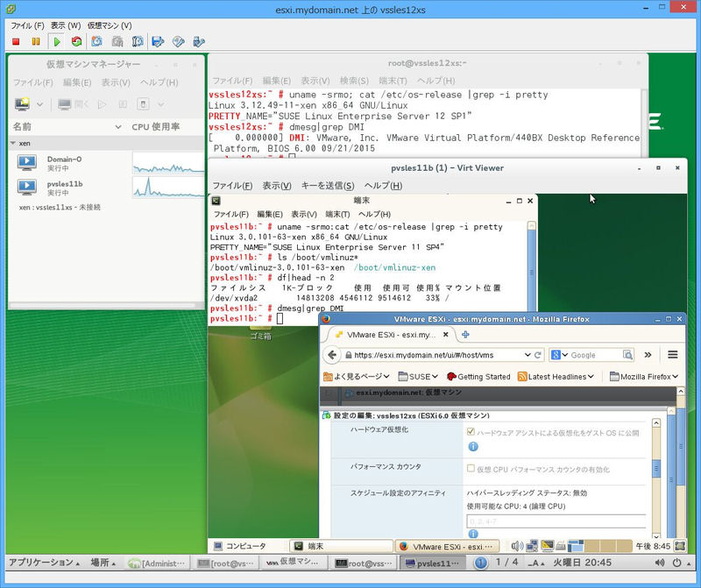Expand the Latest Headlines bookmark dropdown
Image resolution: width=701 pixels, height=588 pixels.
(556, 377)
